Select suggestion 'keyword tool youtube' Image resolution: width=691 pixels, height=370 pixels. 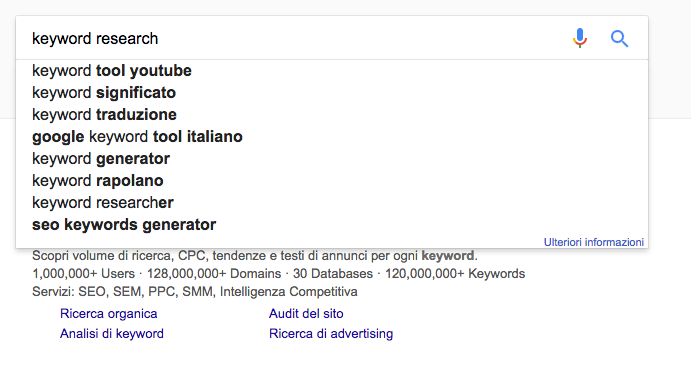(332, 70)
